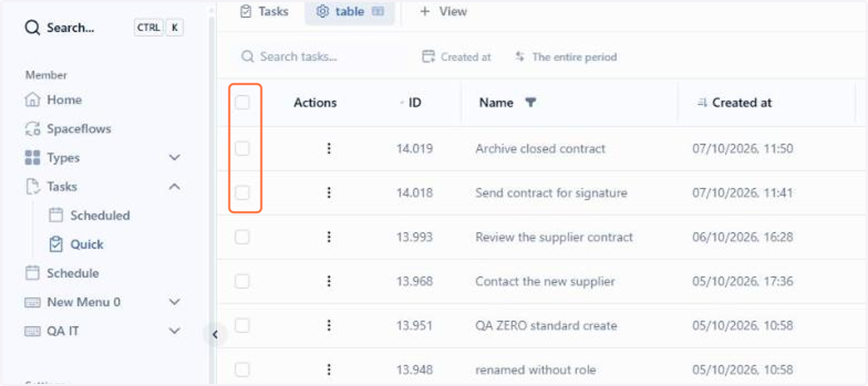The image size is (868, 386).
Task: Open the Home icon in sidebar
Action: (x=33, y=100)
